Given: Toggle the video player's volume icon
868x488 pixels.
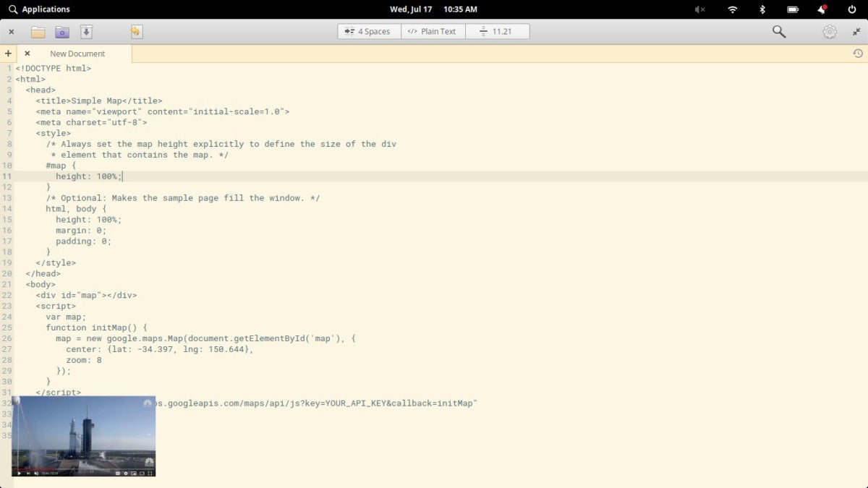Looking at the screenshot, I should coord(36,474).
